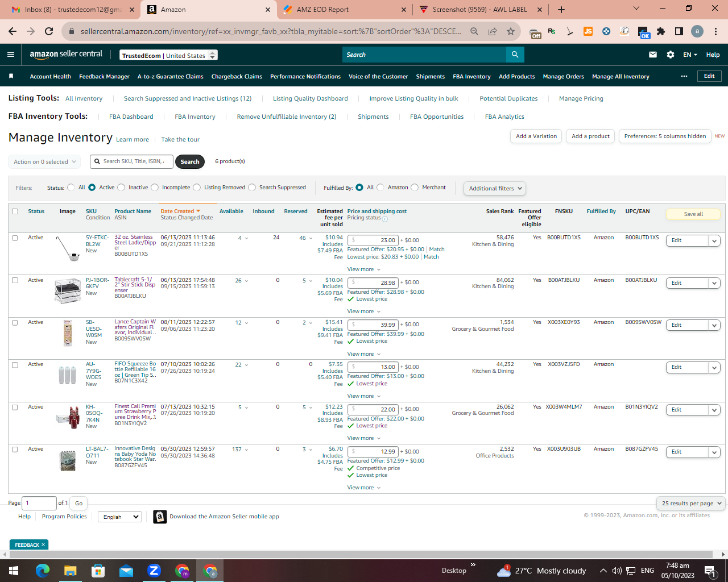The image size is (728, 582).
Task: Reload the page with browser refresh icon
Action: pos(49,31)
